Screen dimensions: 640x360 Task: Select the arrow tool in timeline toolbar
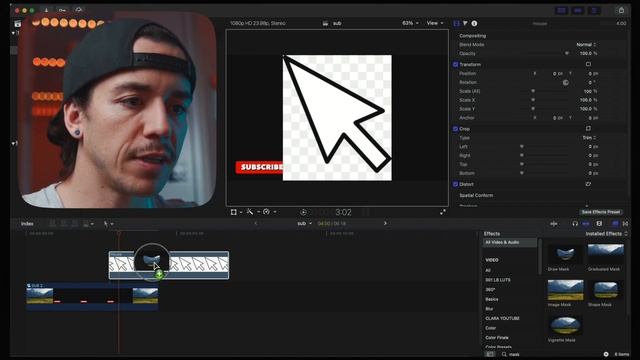(x=106, y=224)
